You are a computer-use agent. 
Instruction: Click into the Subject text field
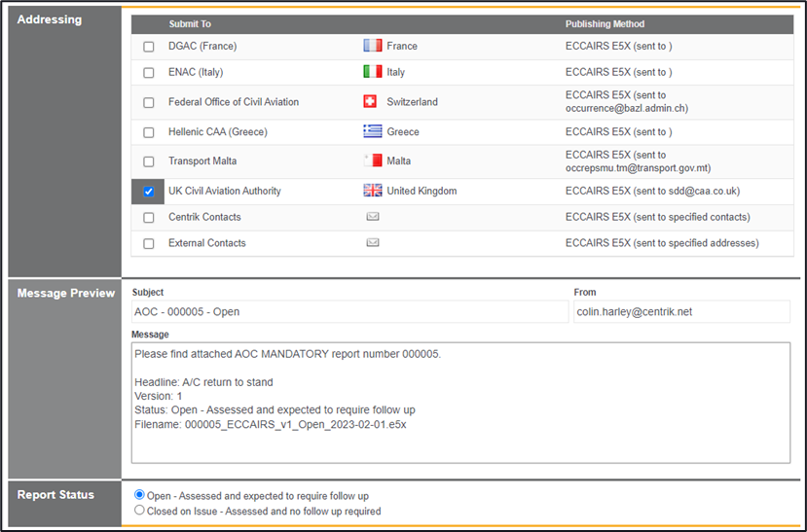coord(349,312)
